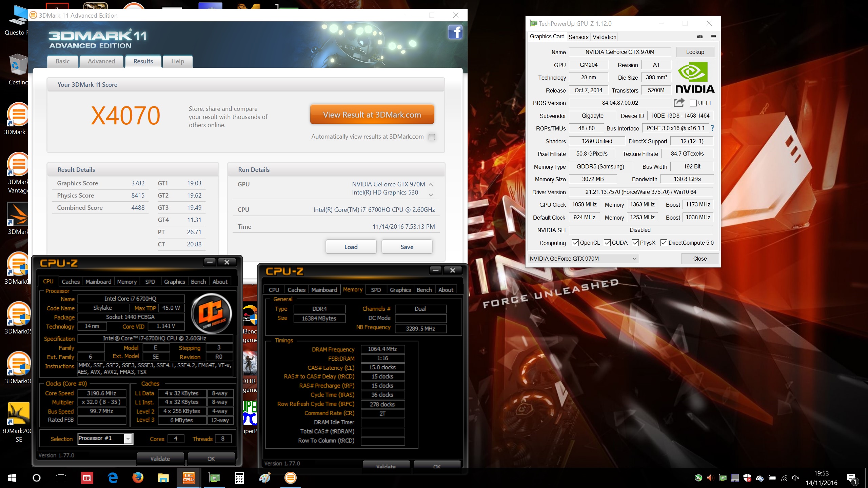
Task: Click GPU-Z screenshot camera icon
Action: tap(700, 37)
